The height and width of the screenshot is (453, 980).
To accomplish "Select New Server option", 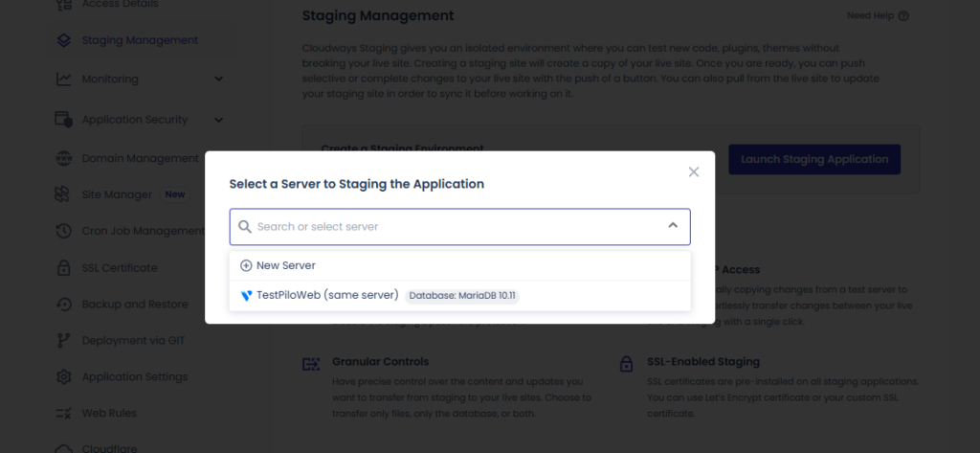I will pos(459,265).
